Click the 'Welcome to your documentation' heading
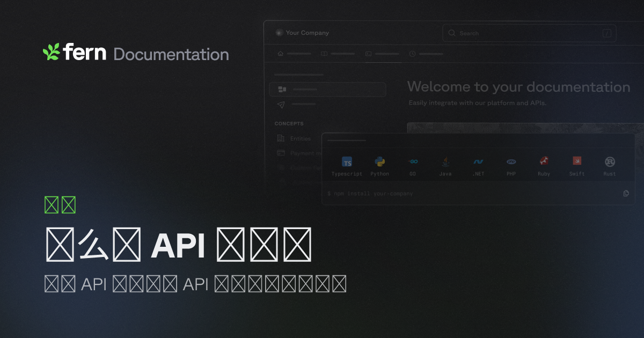 [x=518, y=87]
